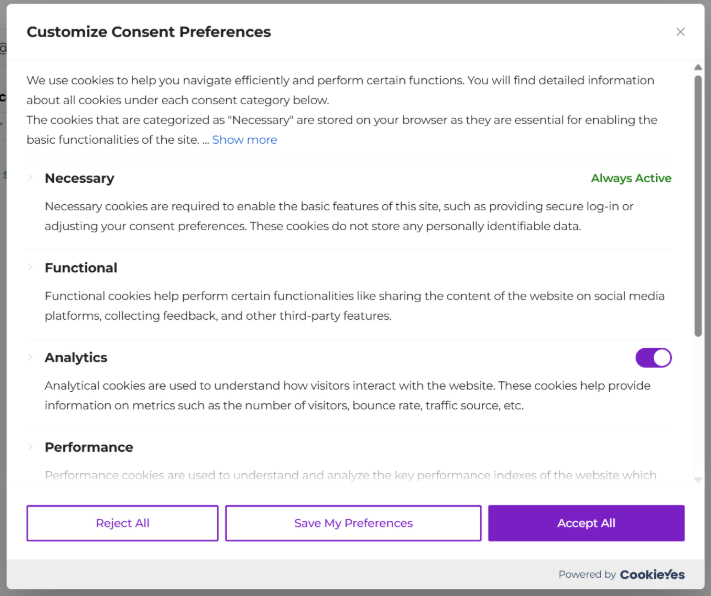Click the Reject All button

click(122, 523)
